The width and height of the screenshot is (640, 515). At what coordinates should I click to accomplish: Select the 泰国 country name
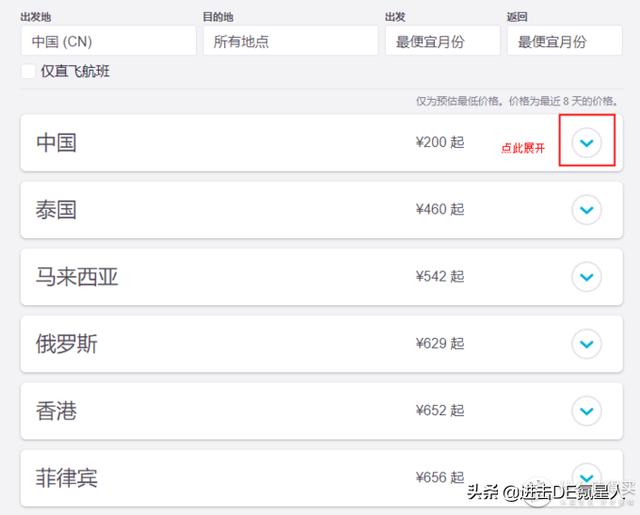coord(56,210)
